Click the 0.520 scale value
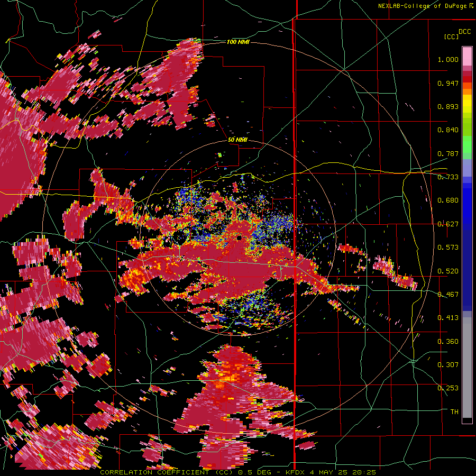 tap(448, 271)
